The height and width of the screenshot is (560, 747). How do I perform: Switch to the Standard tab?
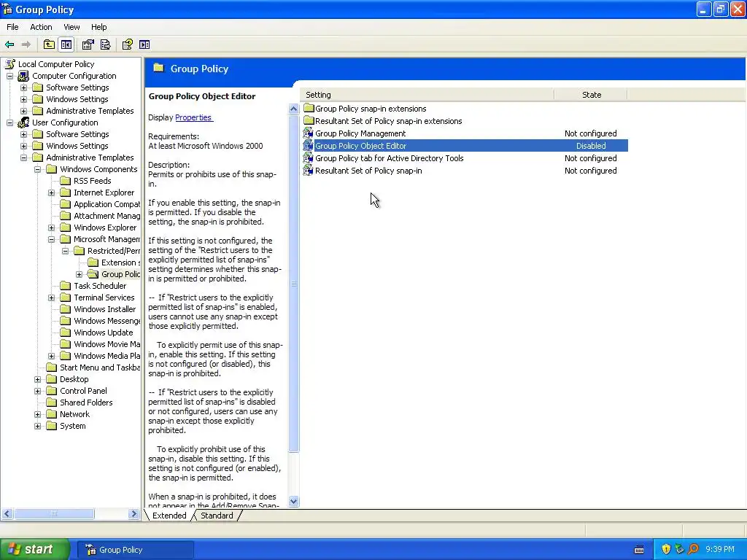(x=217, y=516)
